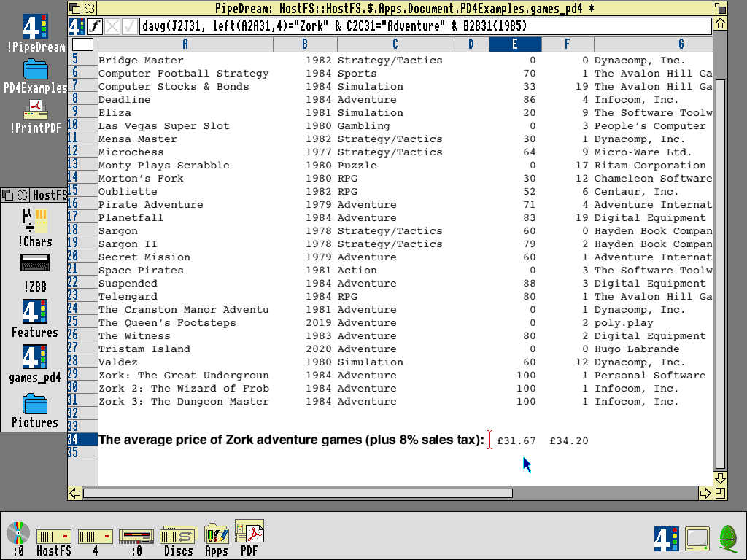Click the resize icon at window corner
The height and width of the screenshot is (560, 747).
720,494
